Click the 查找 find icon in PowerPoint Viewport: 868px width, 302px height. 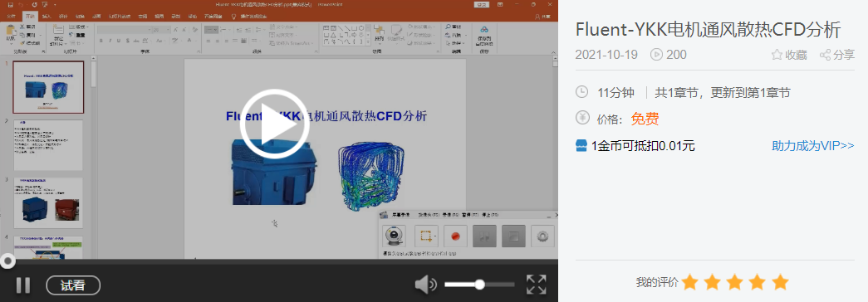point(449,27)
